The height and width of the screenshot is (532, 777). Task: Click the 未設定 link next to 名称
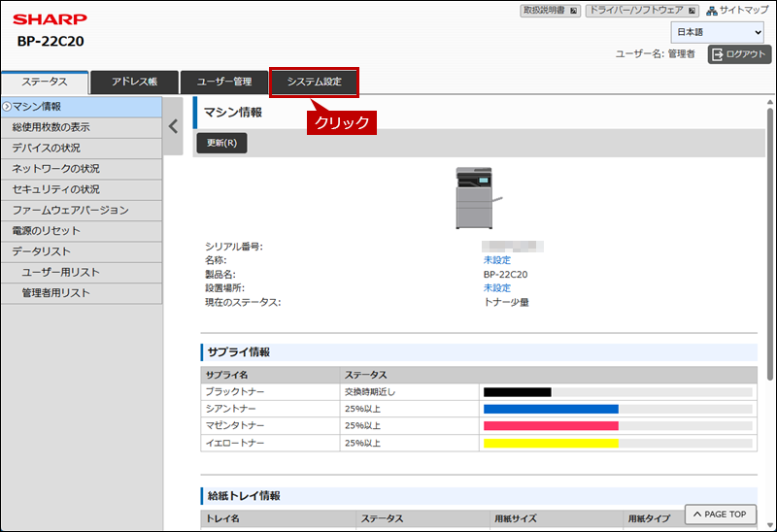coord(496,260)
